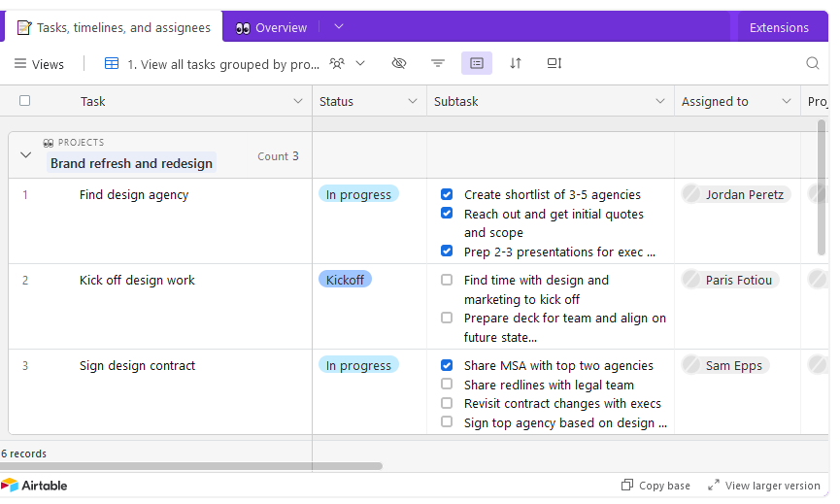
Task: Click In progress status for Sign design contract
Action: 358,365
